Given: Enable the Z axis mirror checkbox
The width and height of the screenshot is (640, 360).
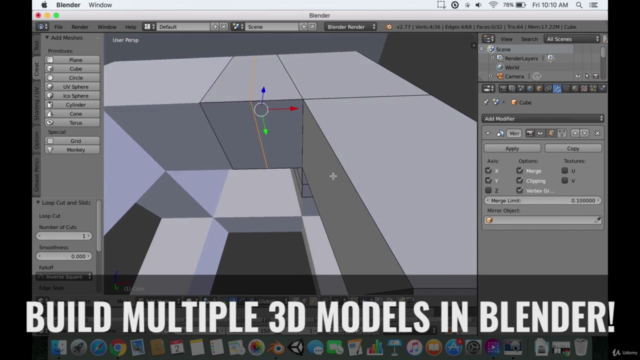Looking at the screenshot, I should [488, 190].
